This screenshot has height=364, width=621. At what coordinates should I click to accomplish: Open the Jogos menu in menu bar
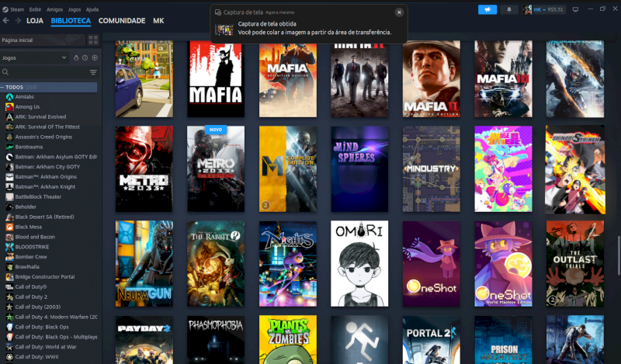point(74,9)
